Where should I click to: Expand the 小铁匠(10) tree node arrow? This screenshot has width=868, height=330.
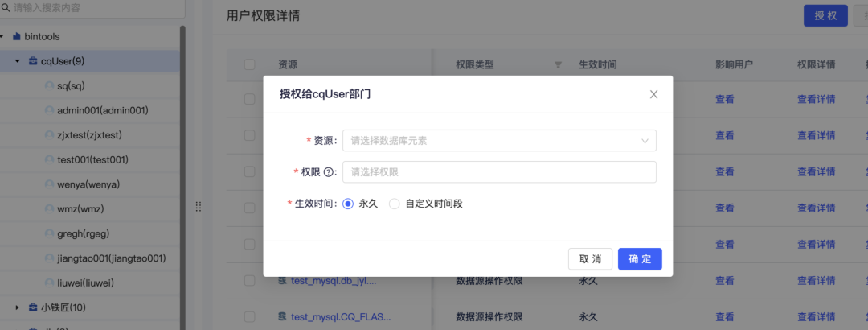17,307
